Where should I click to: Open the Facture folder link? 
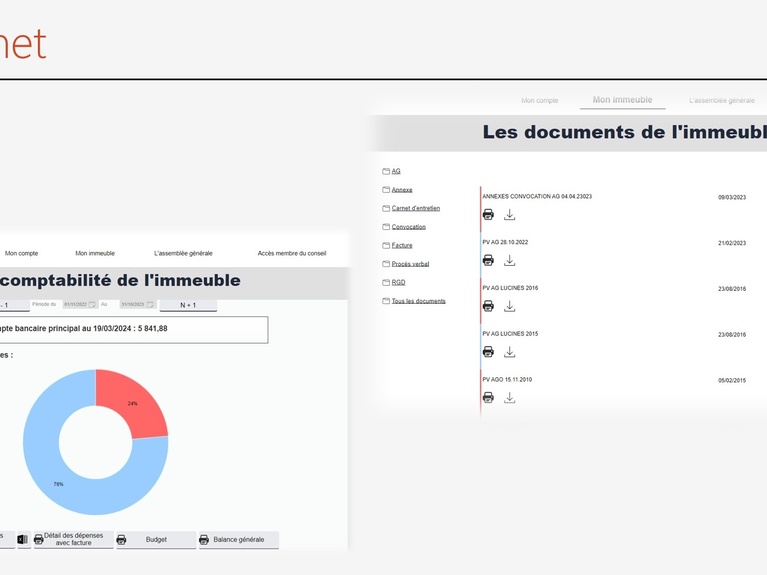(x=402, y=246)
